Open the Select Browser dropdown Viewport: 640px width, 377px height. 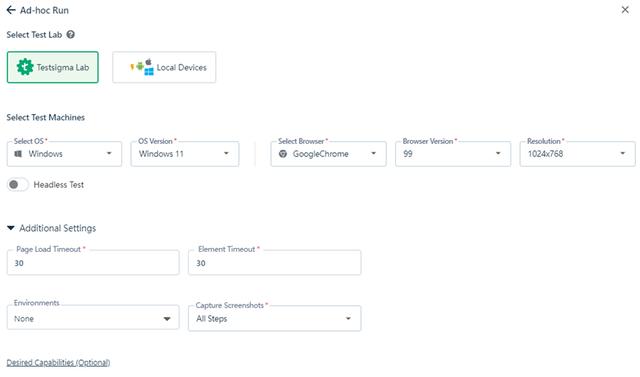328,154
